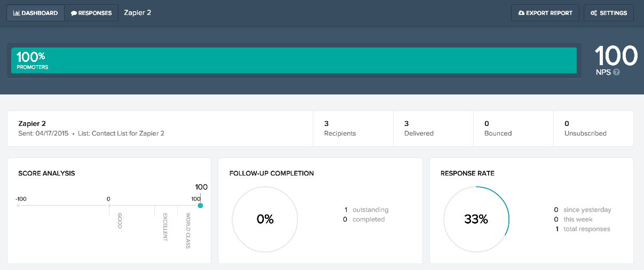Click the 'Zapier 2' title in header
Screen dimensions: 644x270
point(137,12)
